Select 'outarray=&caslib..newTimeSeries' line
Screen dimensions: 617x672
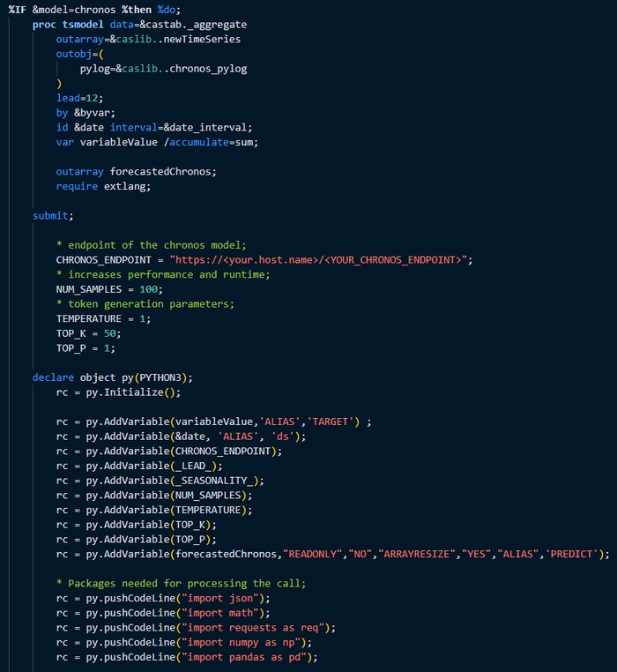(148, 39)
